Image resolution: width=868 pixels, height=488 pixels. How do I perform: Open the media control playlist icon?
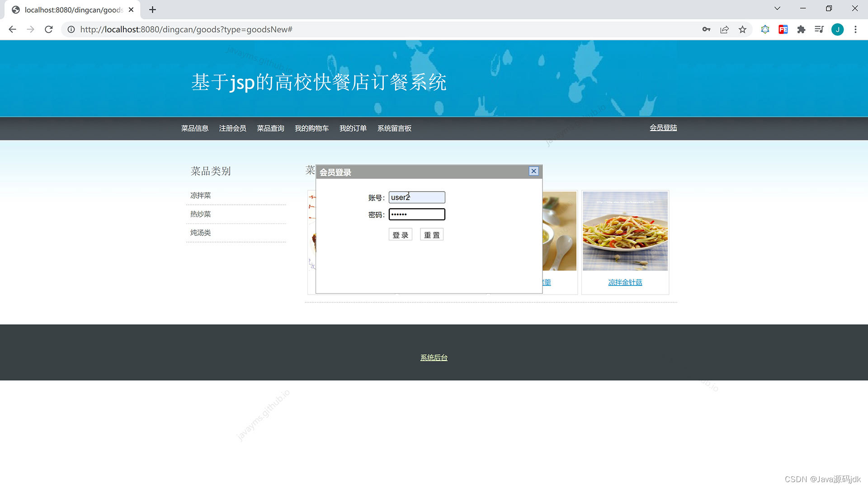point(819,29)
